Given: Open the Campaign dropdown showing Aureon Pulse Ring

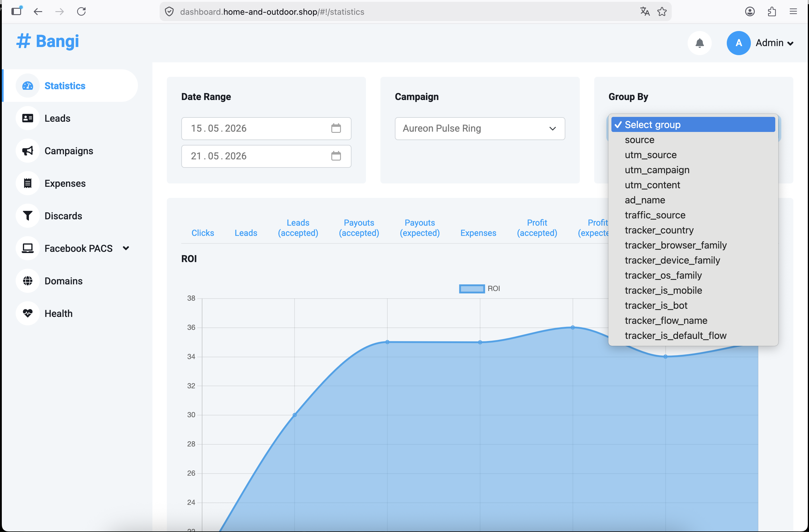Looking at the screenshot, I should pos(479,129).
